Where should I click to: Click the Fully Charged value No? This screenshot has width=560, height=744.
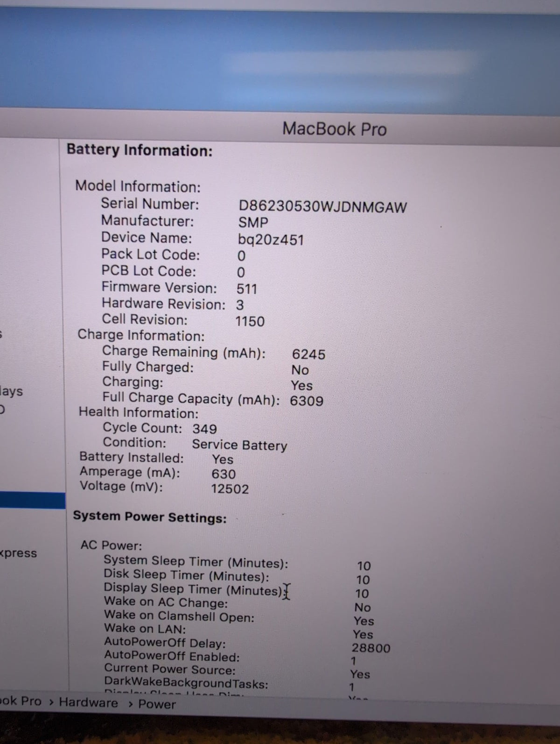tap(300, 370)
